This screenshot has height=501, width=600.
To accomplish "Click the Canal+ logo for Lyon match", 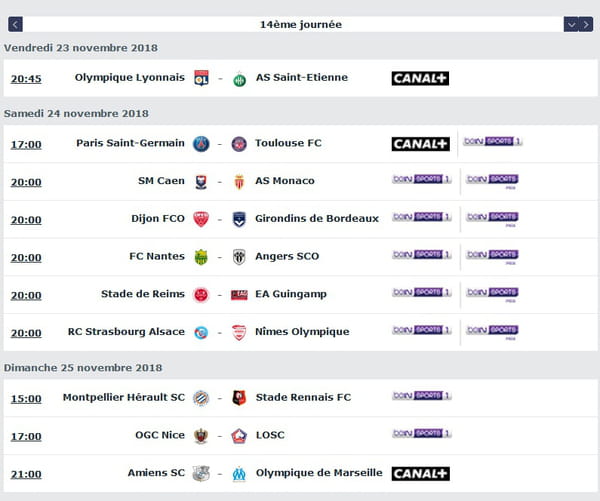I will (x=420, y=78).
